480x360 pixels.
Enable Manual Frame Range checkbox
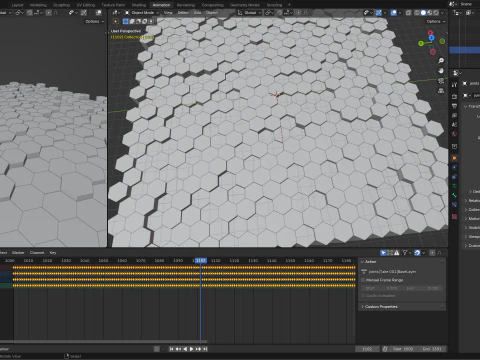363,280
